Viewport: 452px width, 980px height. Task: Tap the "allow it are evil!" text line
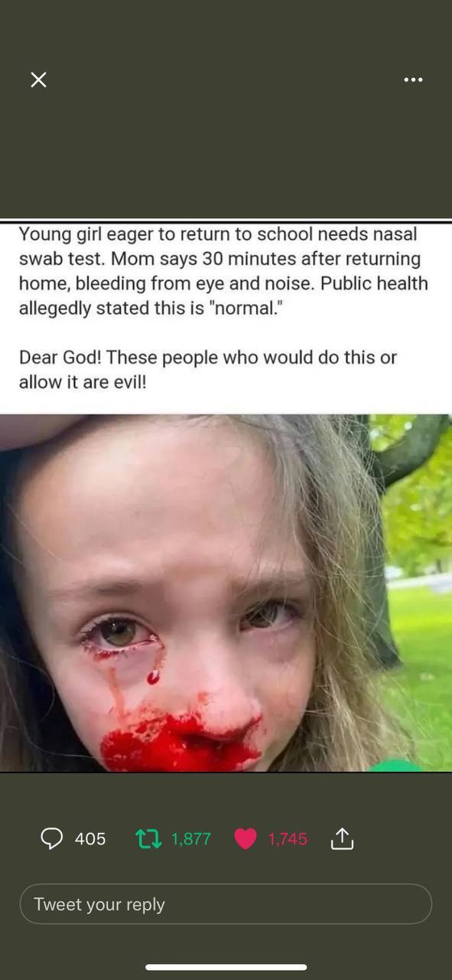tap(82, 382)
